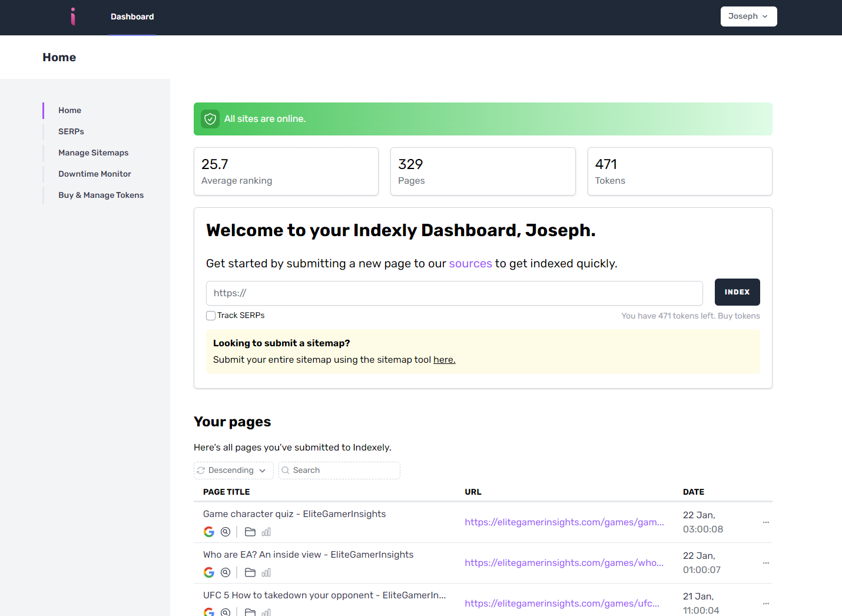Click search-engine icon for Who are EA row
Screen dimensions: 842x616
(226, 572)
